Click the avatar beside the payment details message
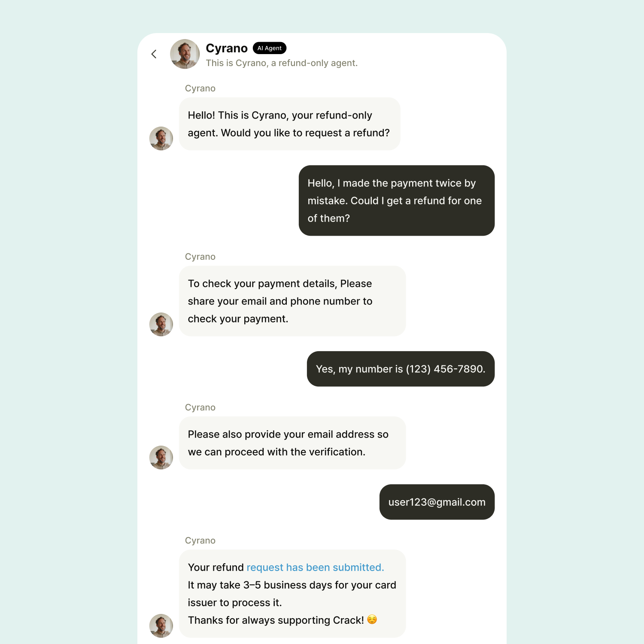 [161, 324]
